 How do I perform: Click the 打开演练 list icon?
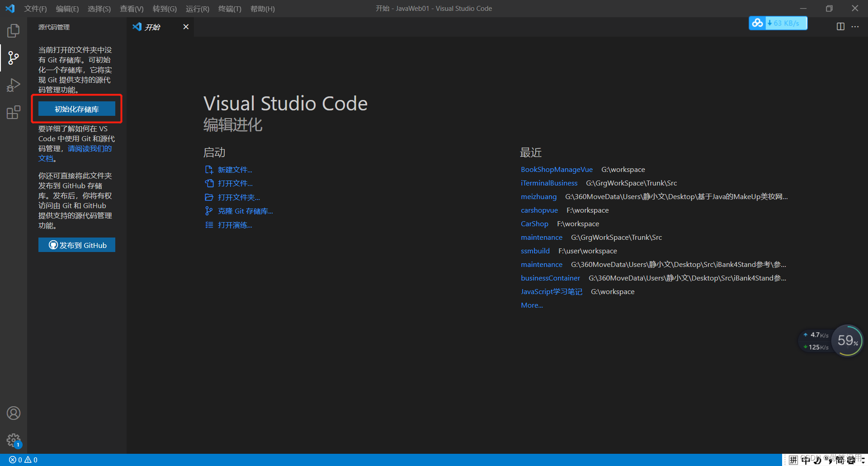click(x=209, y=225)
